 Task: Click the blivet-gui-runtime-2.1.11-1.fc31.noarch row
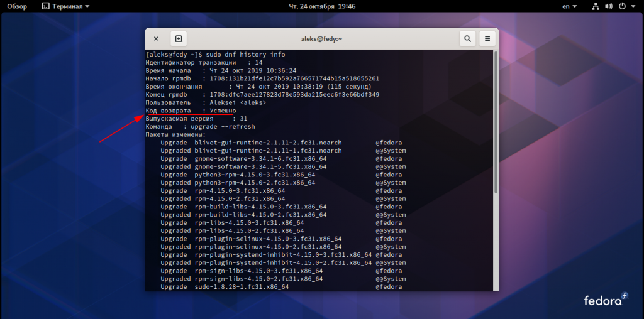point(284,151)
